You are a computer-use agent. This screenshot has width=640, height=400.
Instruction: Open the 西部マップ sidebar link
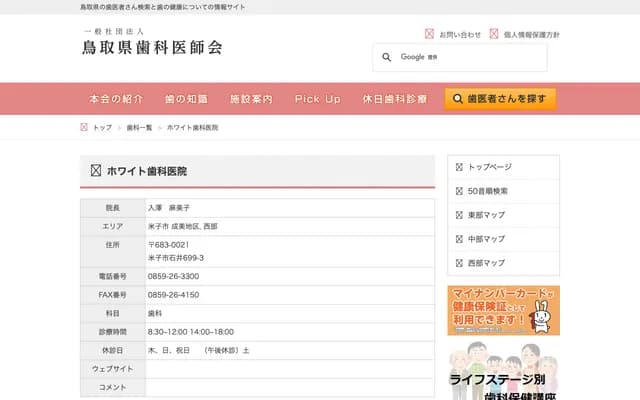(489, 263)
